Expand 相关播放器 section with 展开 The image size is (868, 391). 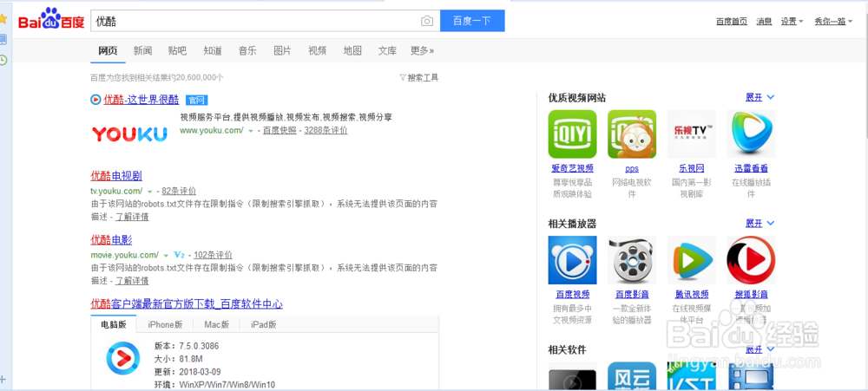[x=759, y=224]
